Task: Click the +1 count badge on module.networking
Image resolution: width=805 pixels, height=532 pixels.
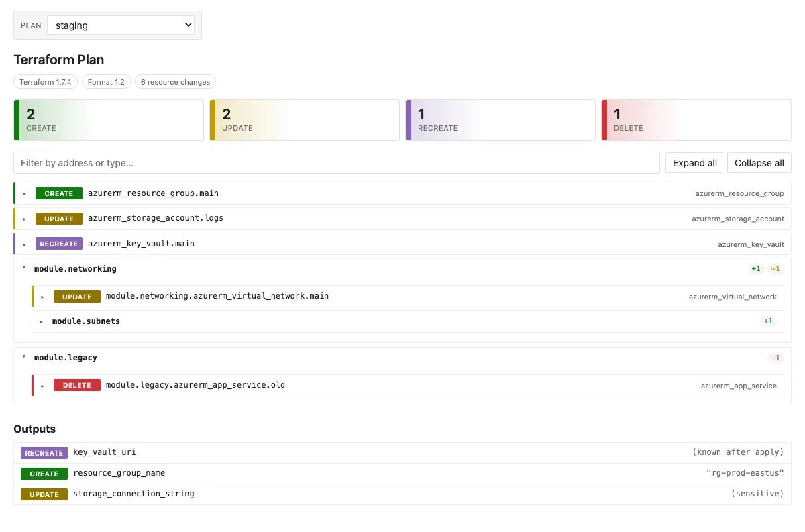Action: [x=756, y=268]
